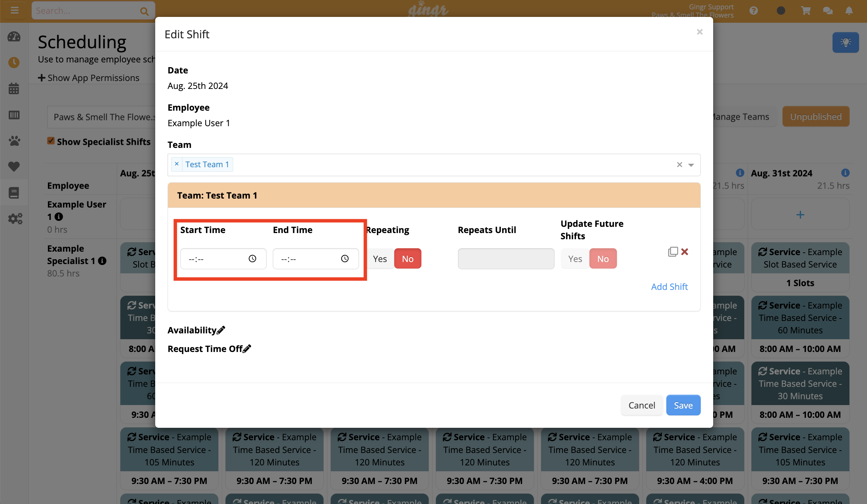Edit Request Time Off with the pencil icon
The width and height of the screenshot is (867, 504).
(247, 349)
